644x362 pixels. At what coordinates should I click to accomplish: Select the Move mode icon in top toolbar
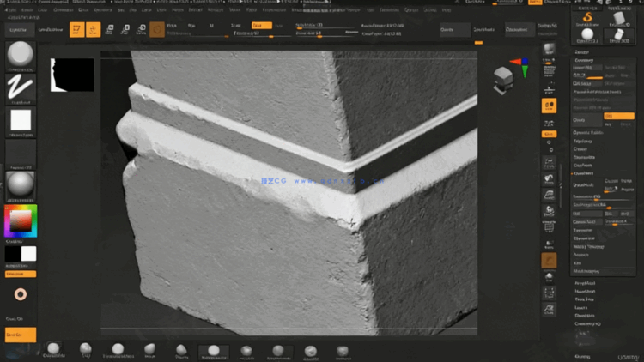[x=109, y=29]
